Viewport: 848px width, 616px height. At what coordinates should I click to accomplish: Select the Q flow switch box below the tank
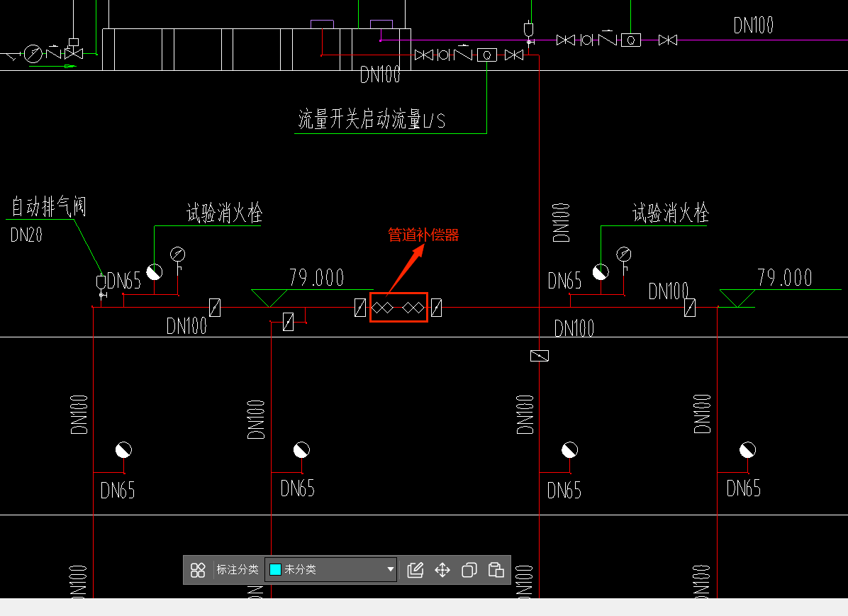(486, 55)
